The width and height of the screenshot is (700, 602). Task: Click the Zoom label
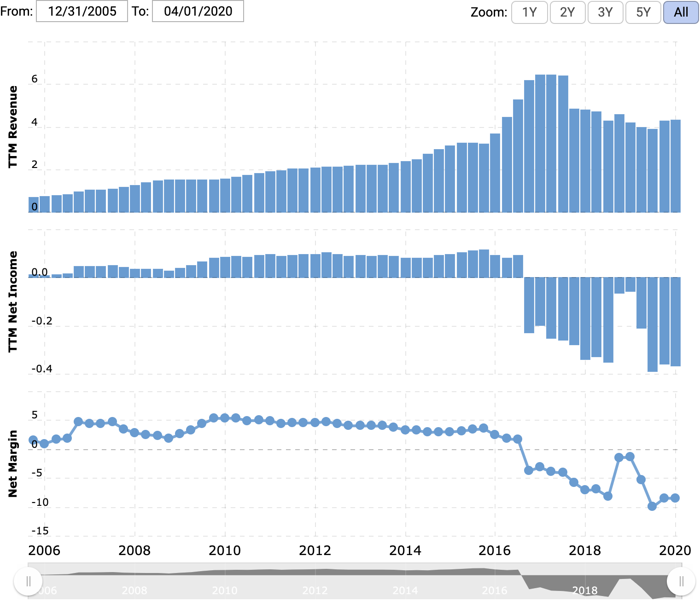(489, 12)
